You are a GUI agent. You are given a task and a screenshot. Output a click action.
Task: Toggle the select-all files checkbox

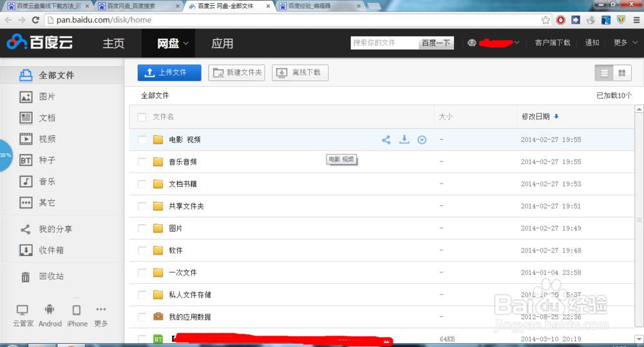pyautogui.click(x=142, y=117)
